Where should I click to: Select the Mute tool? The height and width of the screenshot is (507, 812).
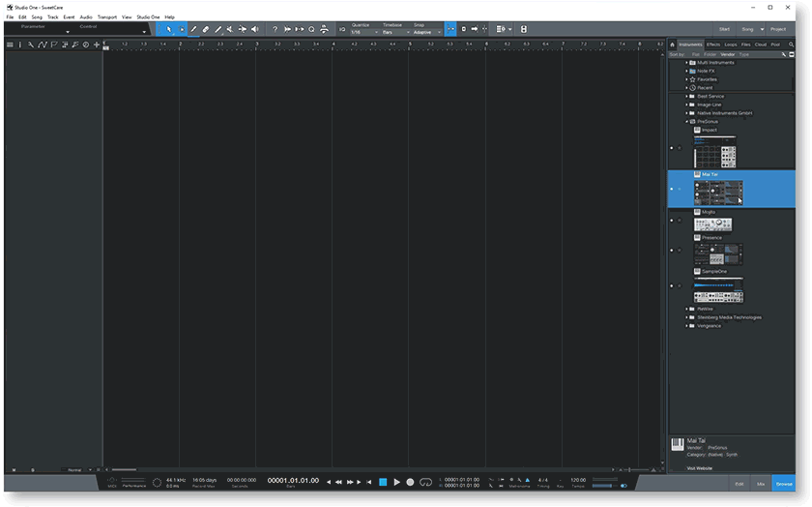(230, 30)
